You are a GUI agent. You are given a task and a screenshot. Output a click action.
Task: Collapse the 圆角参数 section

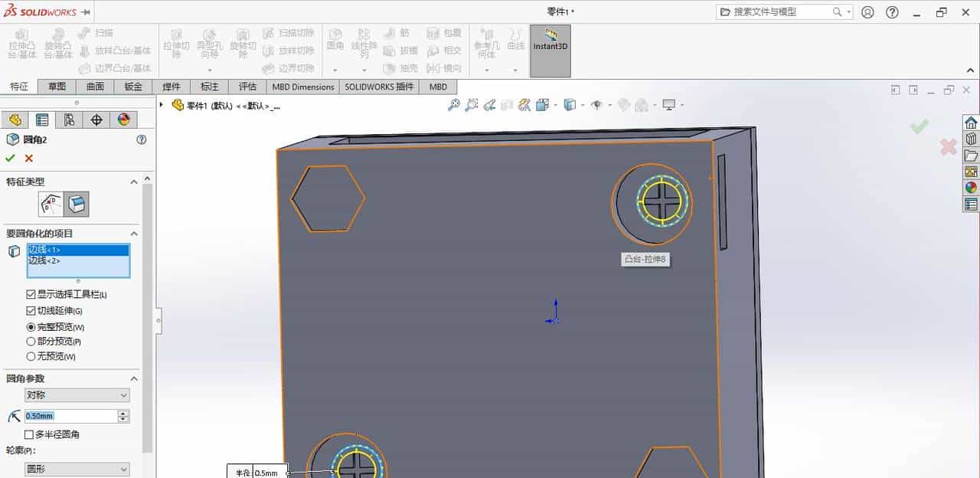(x=134, y=378)
